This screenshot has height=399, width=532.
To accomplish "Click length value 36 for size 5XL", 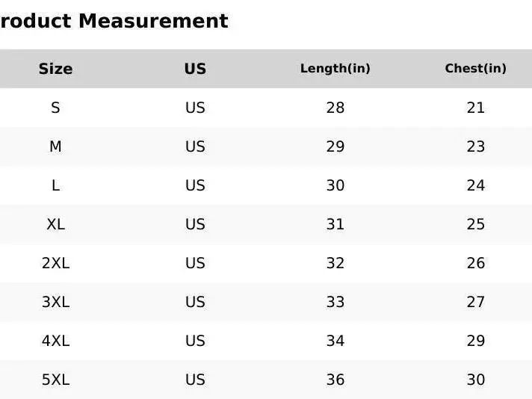I will point(335,380).
